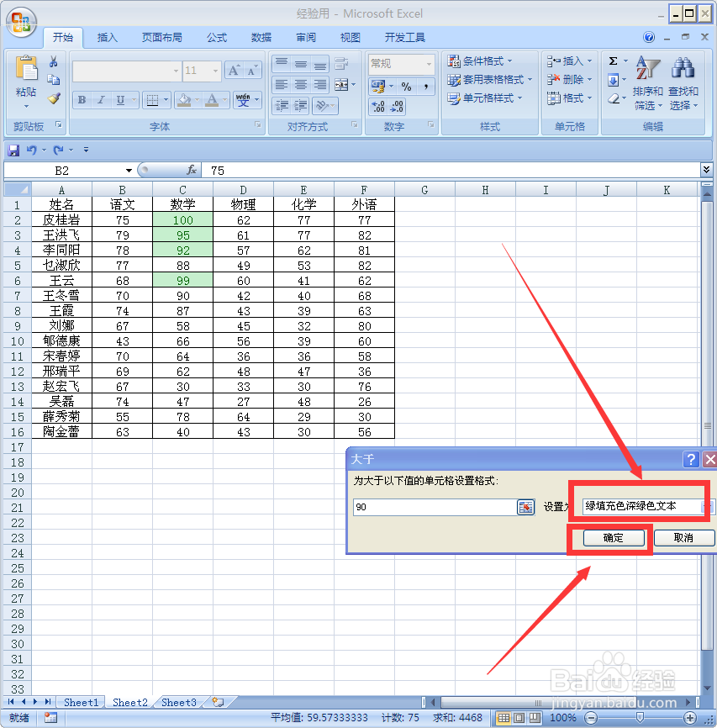Center text horizontally
The width and height of the screenshot is (717, 728).
(x=301, y=85)
